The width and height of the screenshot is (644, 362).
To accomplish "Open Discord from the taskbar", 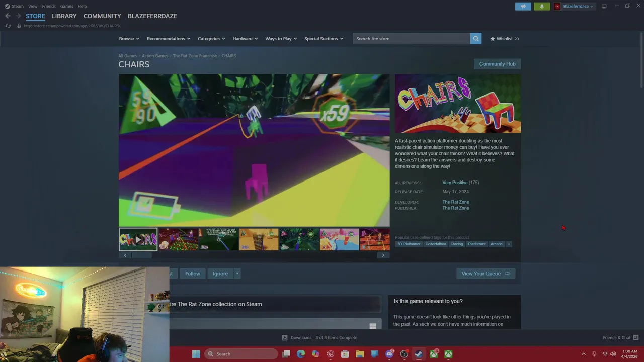I will [389, 354].
